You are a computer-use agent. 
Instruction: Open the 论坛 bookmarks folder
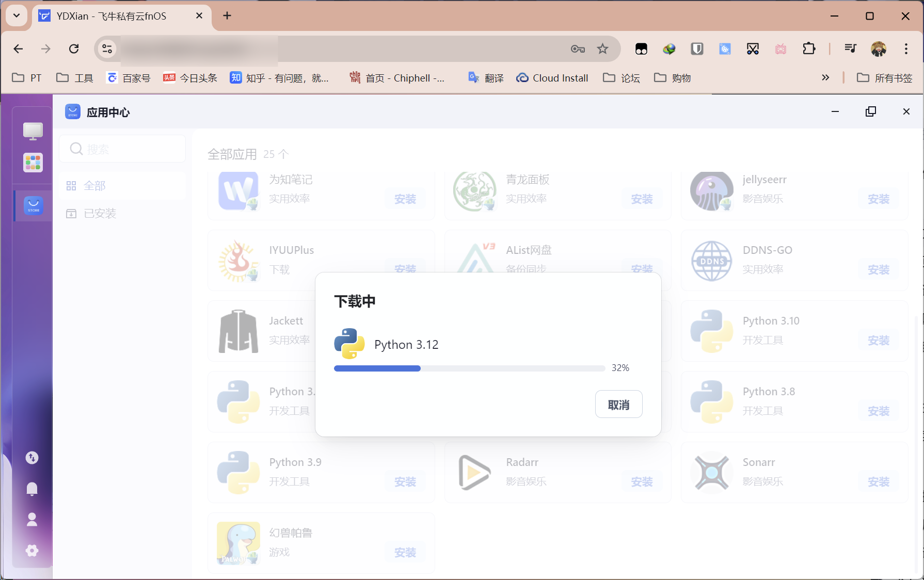pos(622,78)
